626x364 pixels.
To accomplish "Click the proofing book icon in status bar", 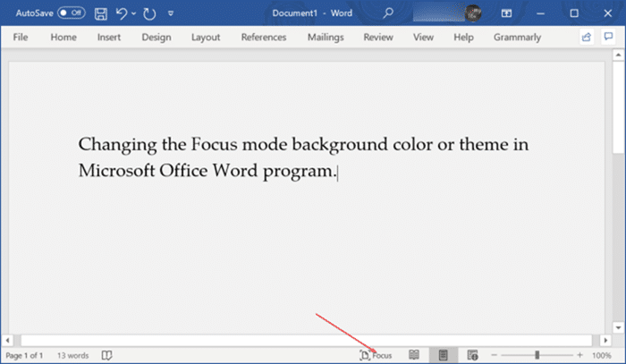I will 106,355.
